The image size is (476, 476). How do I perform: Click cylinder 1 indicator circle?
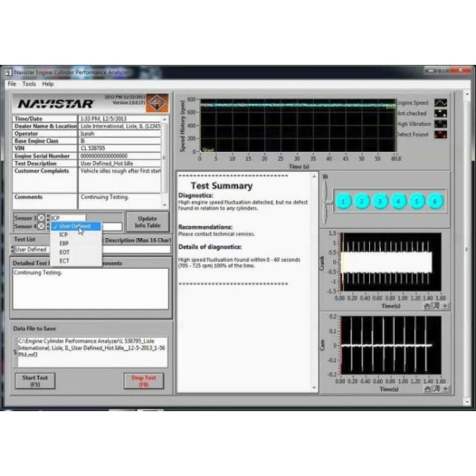tap(344, 202)
